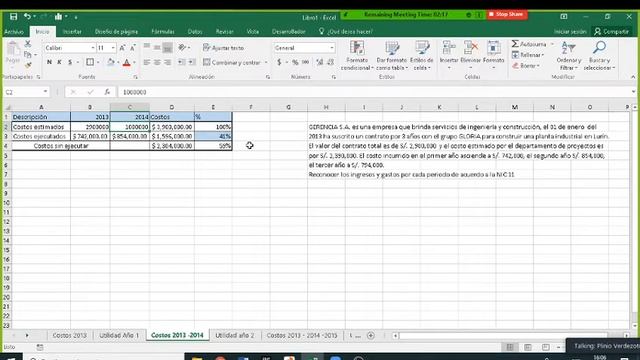Viewport: 640px width, 360px height.
Task: Toggle italic formatting (K)
Action: (x=59, y=62)
